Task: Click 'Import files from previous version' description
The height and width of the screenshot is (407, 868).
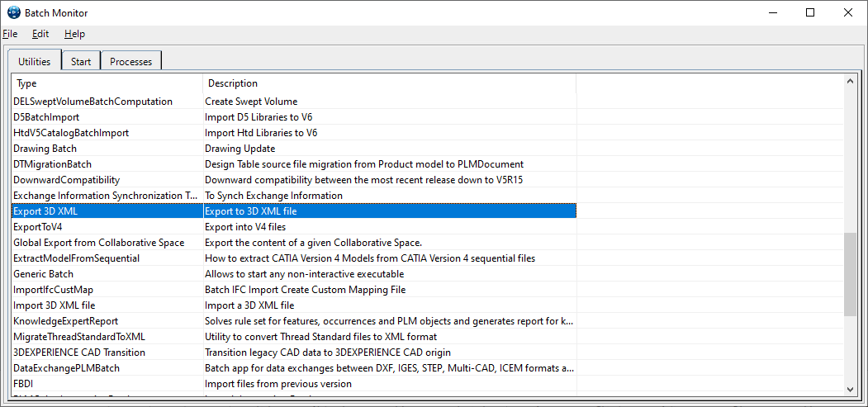Action: point(277,384)
